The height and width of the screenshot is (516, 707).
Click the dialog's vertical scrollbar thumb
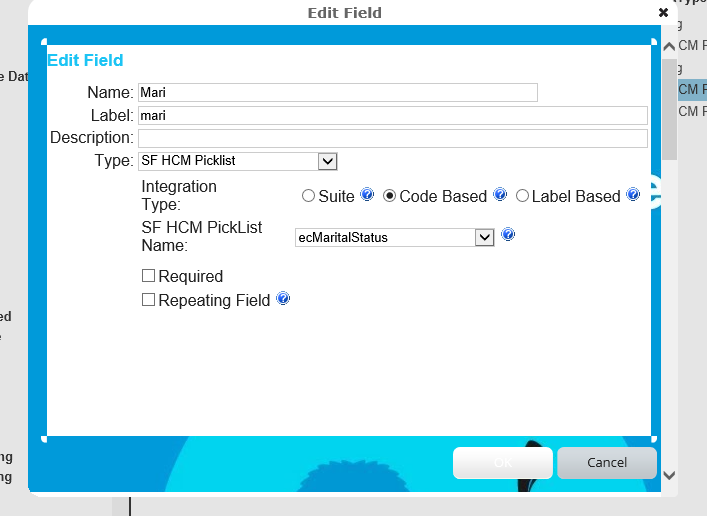(x=670, y=109)
